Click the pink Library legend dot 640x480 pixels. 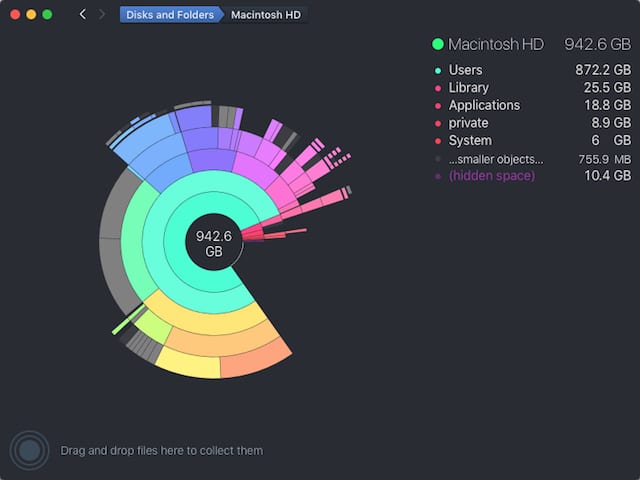(437, 88)
